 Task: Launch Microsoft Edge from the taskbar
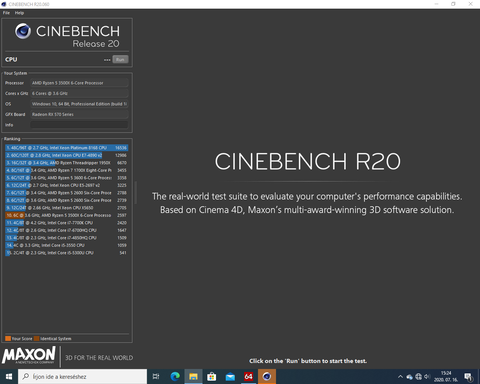(x=175, y=377)
